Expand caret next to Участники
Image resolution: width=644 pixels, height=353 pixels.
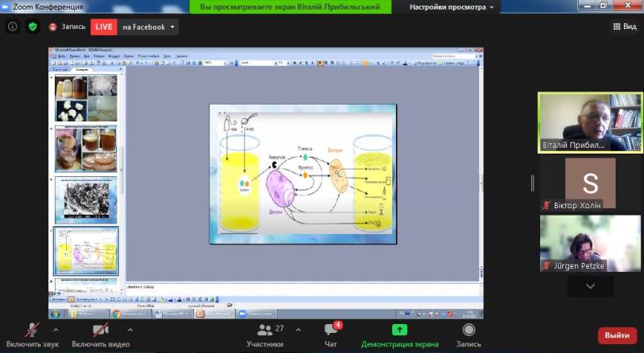[298, 330]
